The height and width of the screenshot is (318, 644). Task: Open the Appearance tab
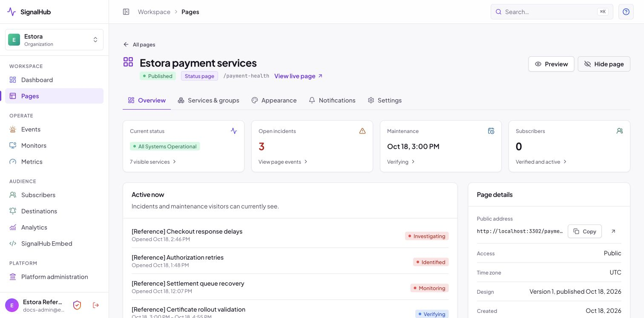pyautogui.click(x=274, y=100)
